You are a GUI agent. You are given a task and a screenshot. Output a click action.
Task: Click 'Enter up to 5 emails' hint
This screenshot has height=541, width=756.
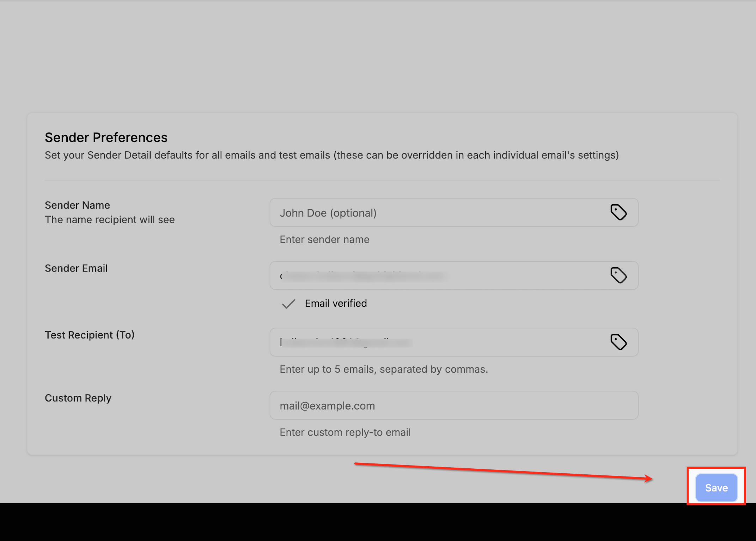click(384, 369)
